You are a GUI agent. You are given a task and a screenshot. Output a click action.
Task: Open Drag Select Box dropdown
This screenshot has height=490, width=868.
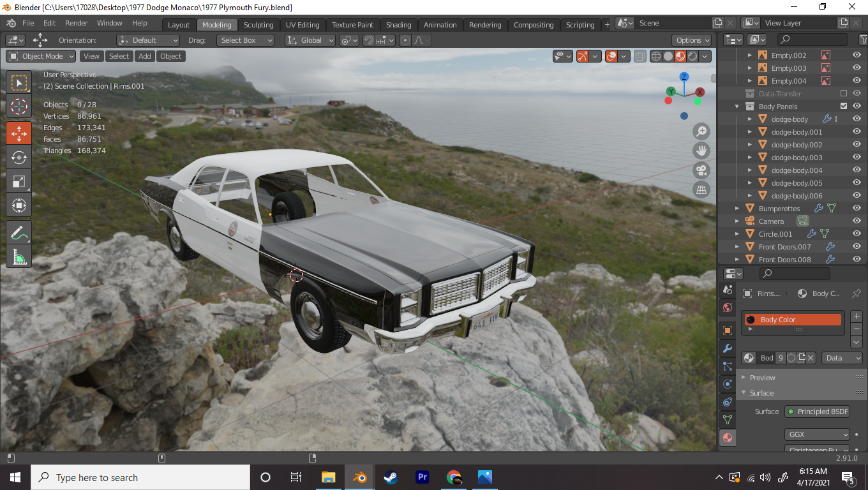coord(245,40)
